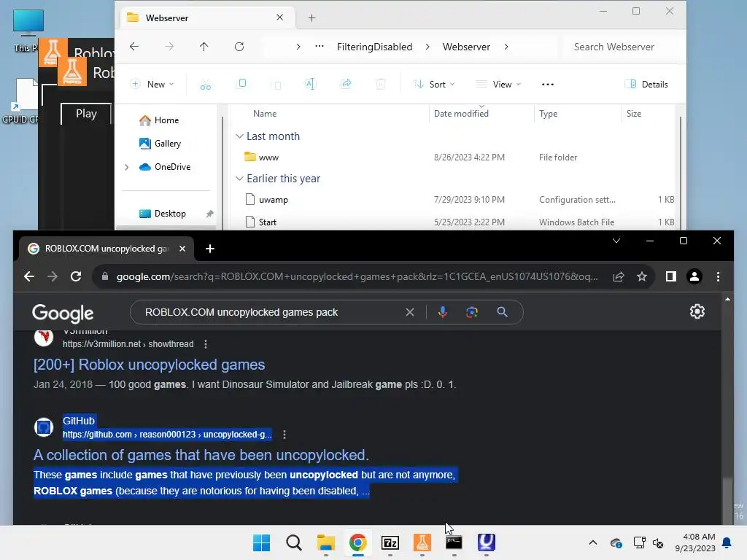The image size is (747, 560).
Task: Click the Google logo
Action: tap(63, 314)
